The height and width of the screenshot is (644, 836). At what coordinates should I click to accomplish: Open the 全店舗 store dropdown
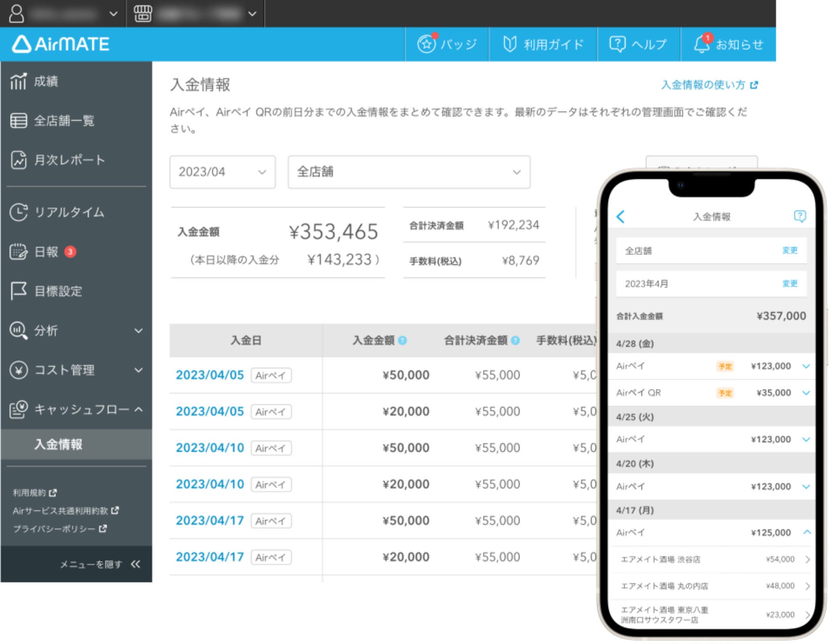409,173
